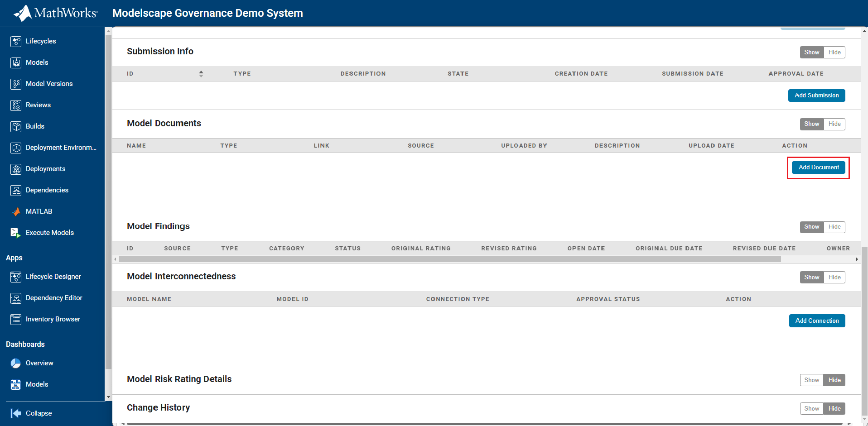Screen dimensions: 868x426
Task: Click the Add Document button
Action: (x=818, y=167)
